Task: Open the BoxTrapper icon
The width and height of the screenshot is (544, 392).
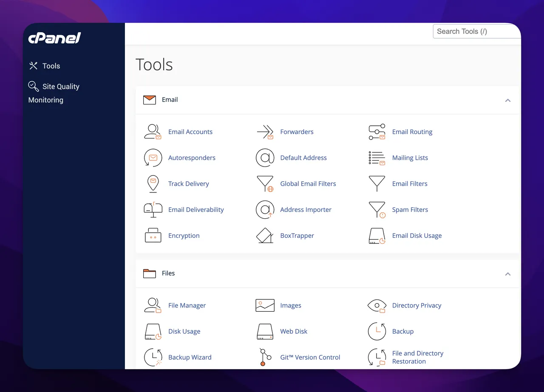Action: tap(265, 235)
